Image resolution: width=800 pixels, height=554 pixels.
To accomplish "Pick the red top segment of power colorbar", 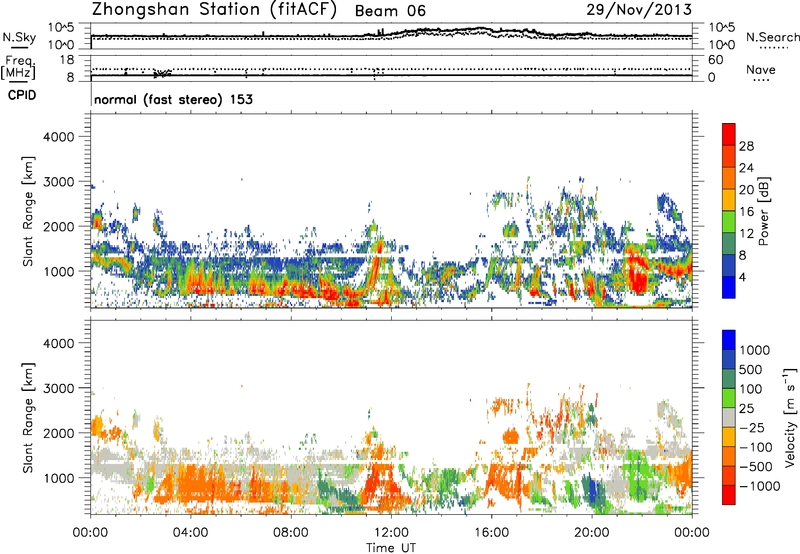I will 729,134.
